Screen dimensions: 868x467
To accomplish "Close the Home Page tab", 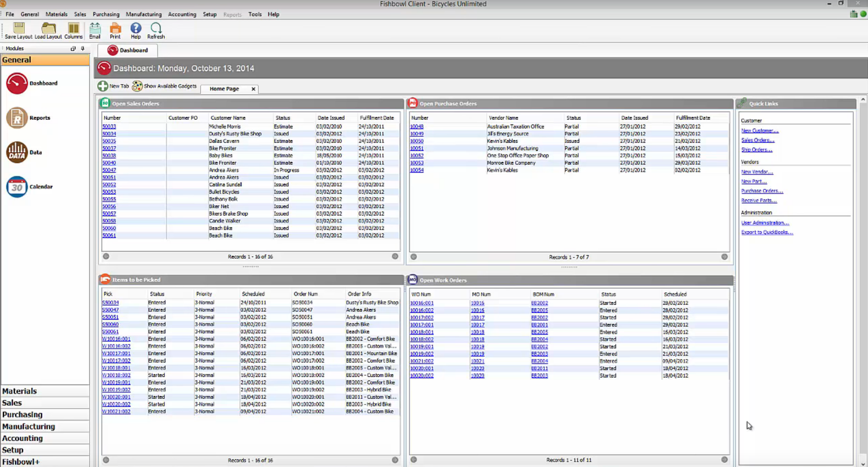I will click(253, 89).
